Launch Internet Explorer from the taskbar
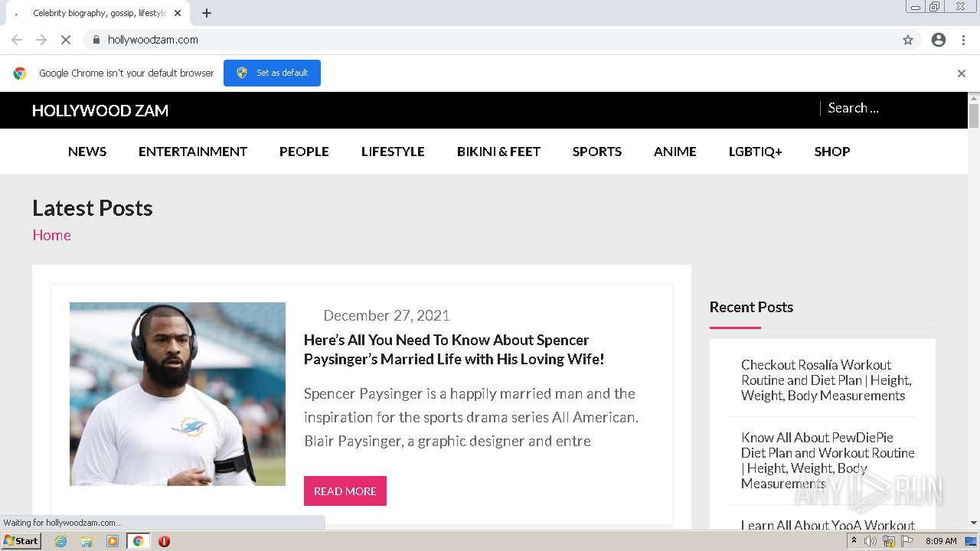 [x=61, y=541]
